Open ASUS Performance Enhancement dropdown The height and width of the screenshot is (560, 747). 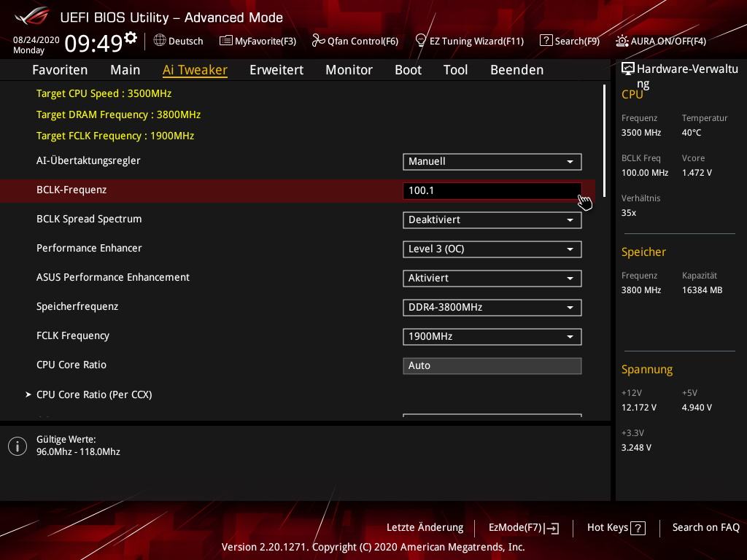pos(492,278)
